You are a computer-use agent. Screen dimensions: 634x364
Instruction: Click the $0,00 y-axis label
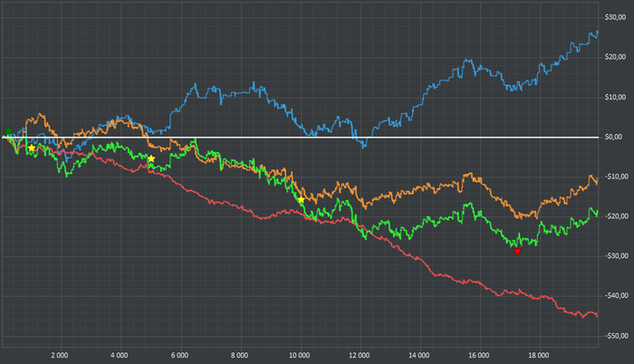coord(613,137)
